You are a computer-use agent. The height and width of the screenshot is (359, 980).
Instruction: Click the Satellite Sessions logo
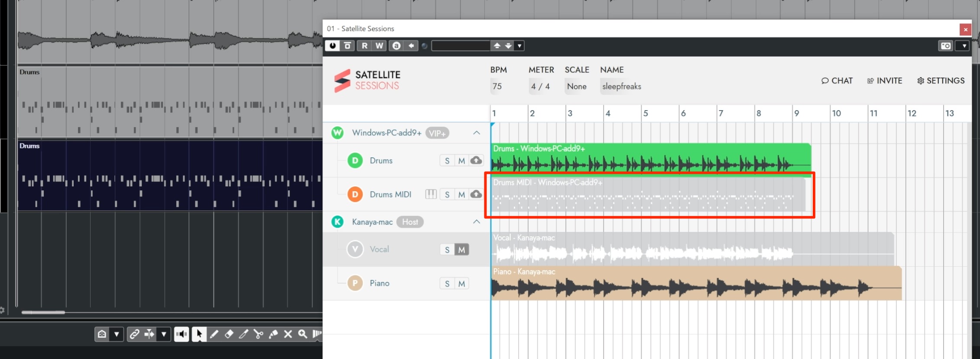click(x=367, y=81)
